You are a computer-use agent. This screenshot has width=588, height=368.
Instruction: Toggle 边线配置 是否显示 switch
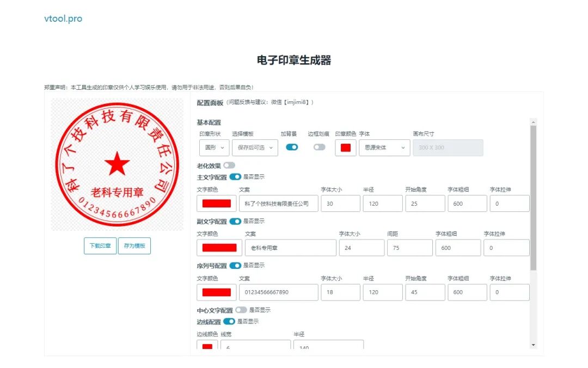(x=229, y=322)
